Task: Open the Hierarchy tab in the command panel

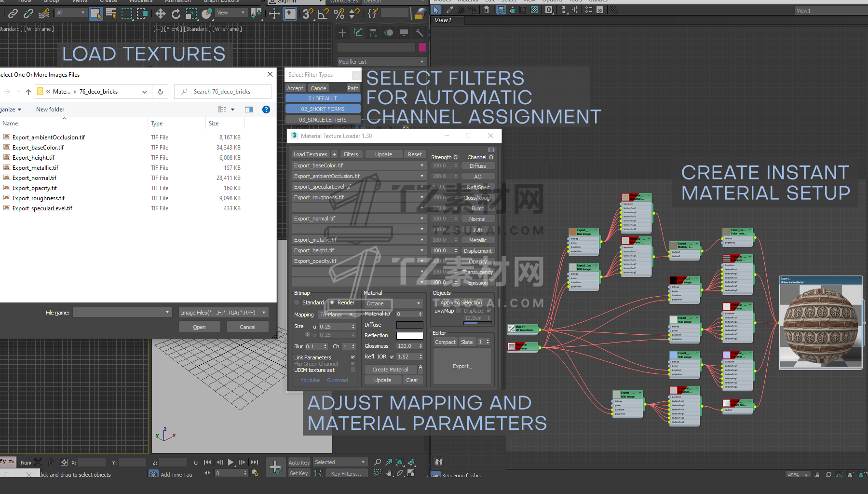Action: tap(373, 33)
